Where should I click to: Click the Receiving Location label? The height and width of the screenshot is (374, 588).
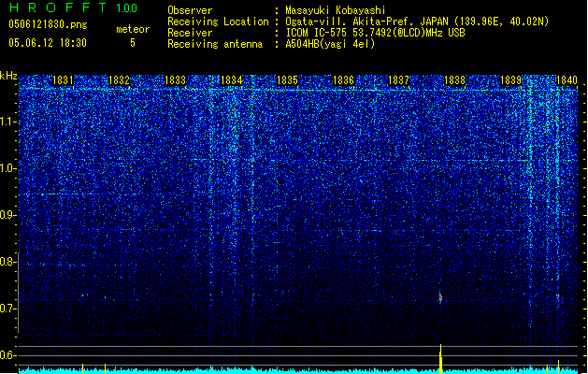(218, 22)
